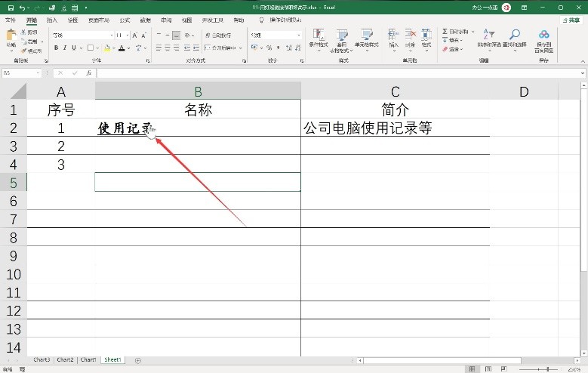Switch to the View tab
This screenshot has width=588, height=373.
coord(186,20)
